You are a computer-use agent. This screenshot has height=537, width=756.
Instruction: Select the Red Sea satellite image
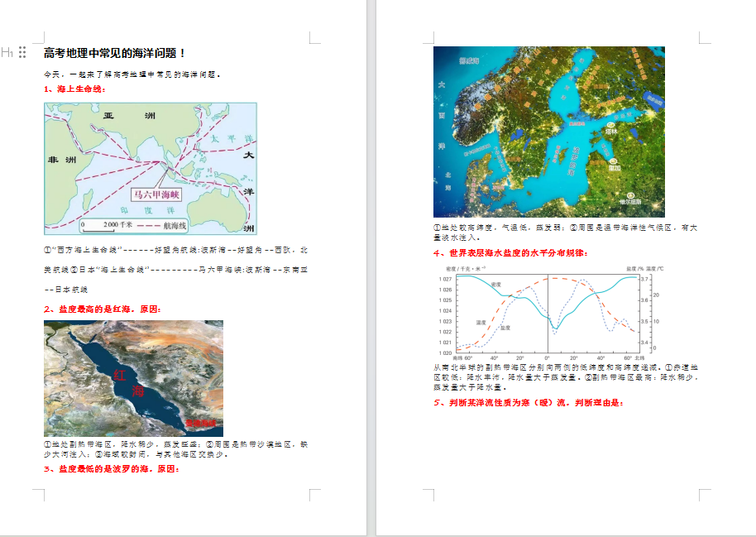coord(133,379)
